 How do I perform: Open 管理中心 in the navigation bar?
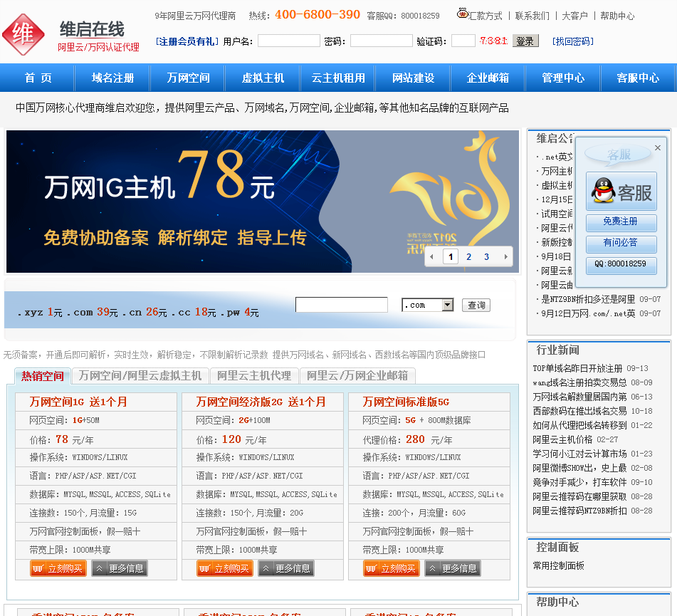pyautogui.click(x=563, y=78)
